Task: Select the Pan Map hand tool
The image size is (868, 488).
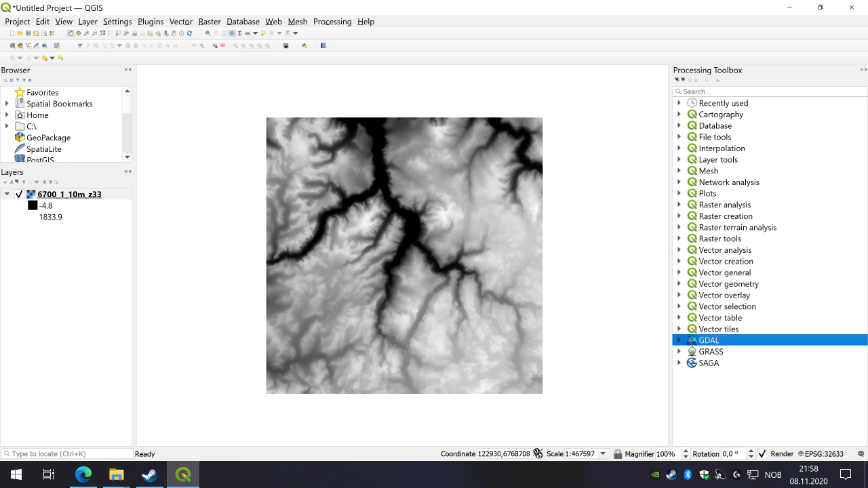Action: point(71,33)
